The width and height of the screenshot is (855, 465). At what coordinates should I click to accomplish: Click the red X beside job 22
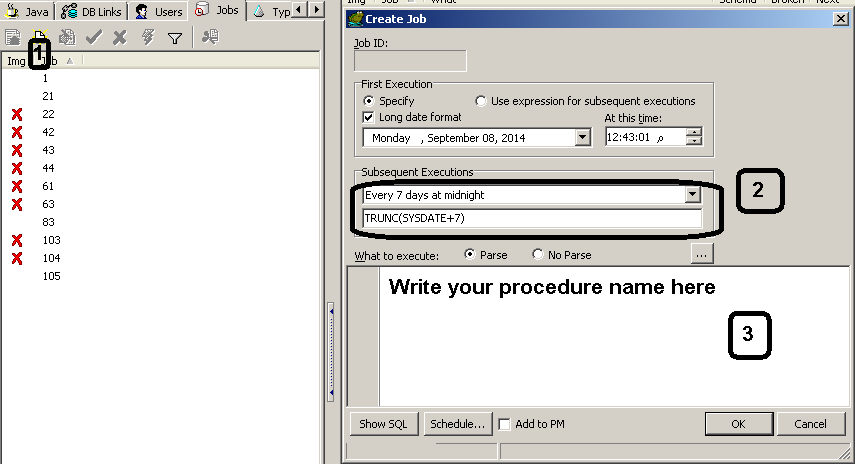[17, 114]
